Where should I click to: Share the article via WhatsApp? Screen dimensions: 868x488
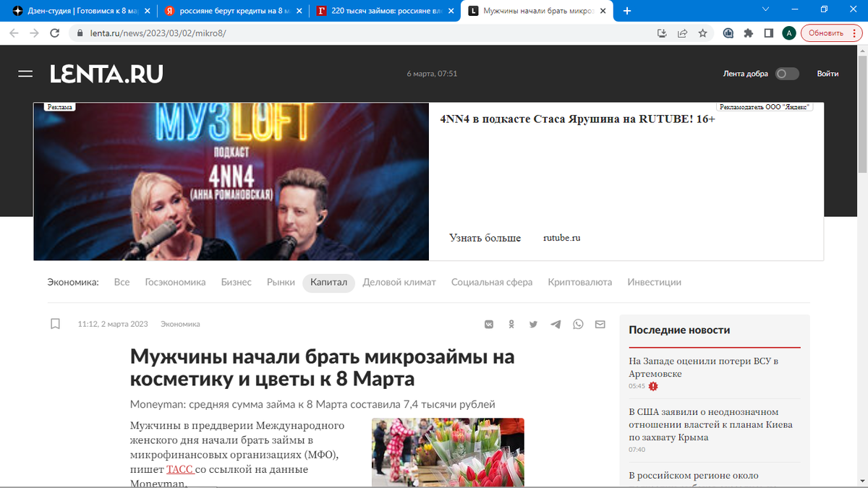(x=577, y=324)
